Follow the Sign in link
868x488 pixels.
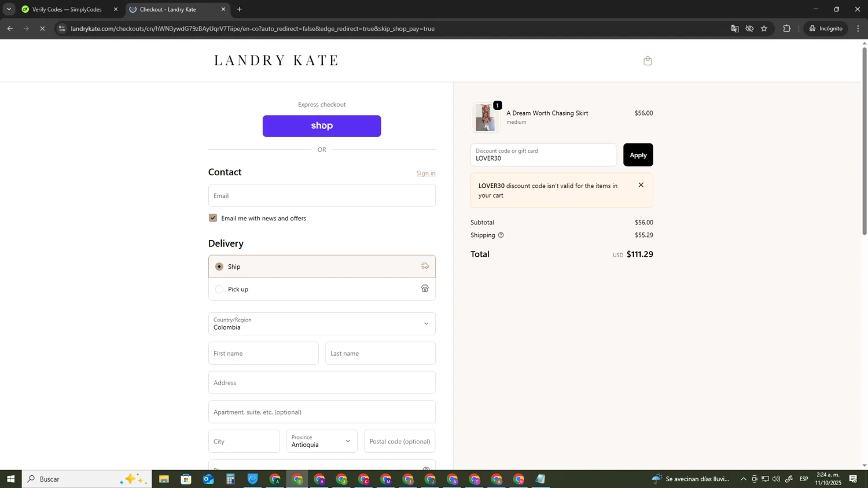coord(426,173)
